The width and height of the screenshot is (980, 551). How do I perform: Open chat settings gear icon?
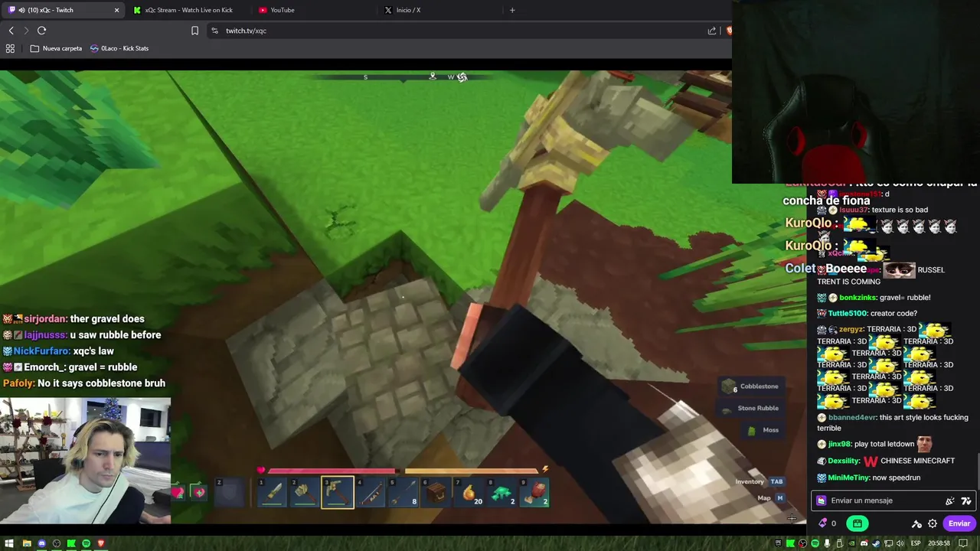tap(933, 523)
